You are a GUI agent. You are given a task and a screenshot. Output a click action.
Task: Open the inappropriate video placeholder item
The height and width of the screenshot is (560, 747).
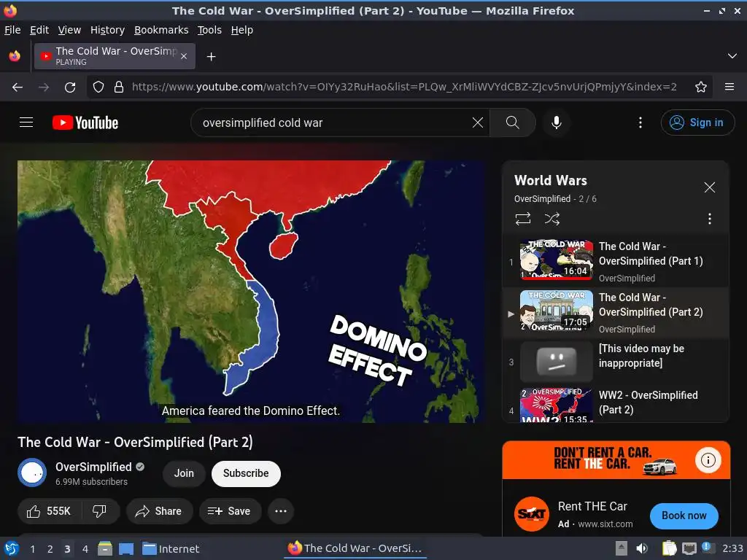(x=616, y=361)
